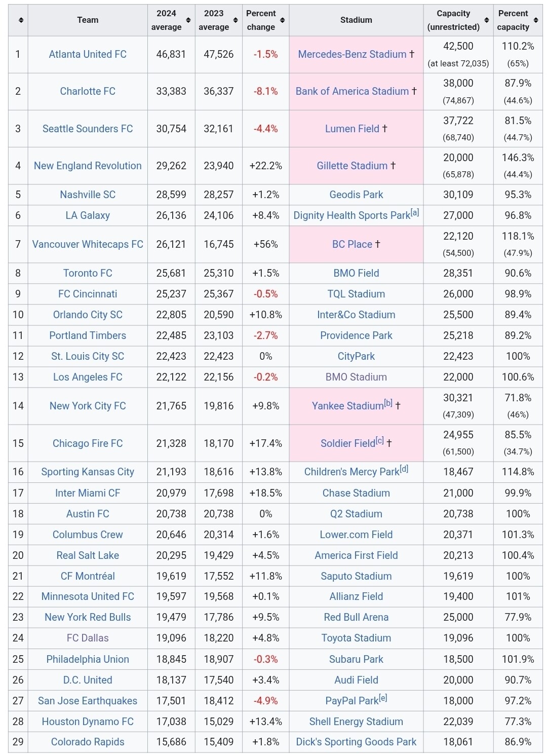Sort by Percent change column

coord(283,20)
